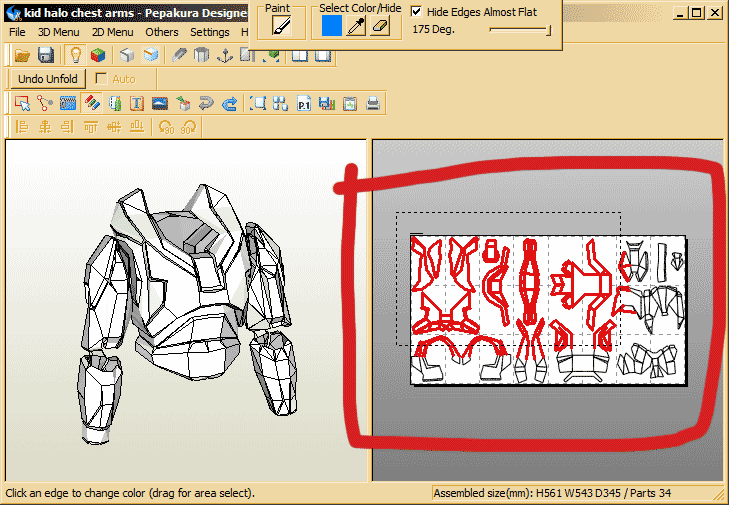Click the check corresponding face tool
This screenshot has width=729, height=505.
(114, 103)
